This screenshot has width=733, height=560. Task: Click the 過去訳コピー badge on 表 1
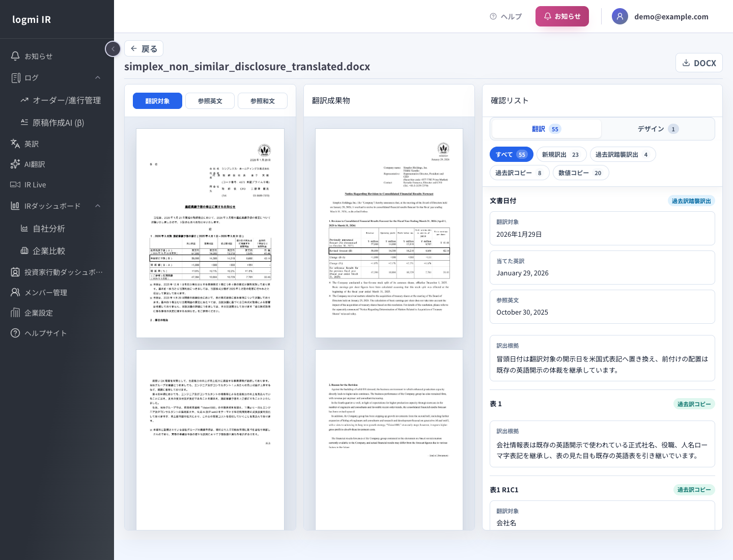pos(694,404)
